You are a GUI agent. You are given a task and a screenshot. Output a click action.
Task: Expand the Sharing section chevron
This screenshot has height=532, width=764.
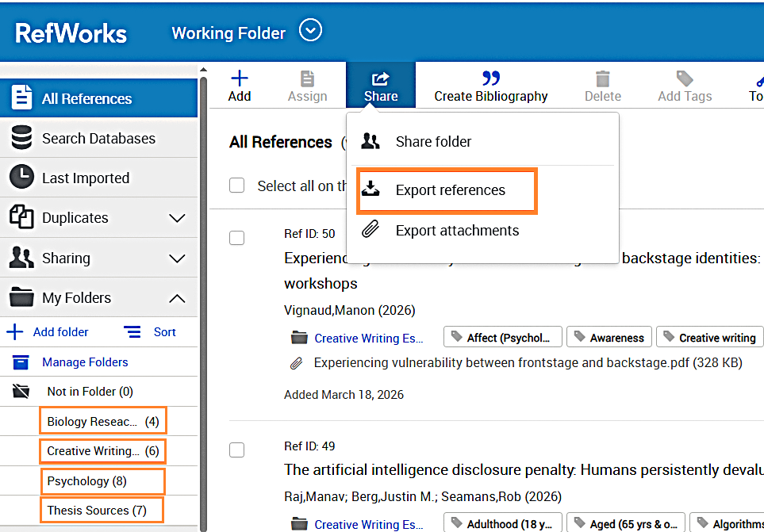click(x=178, y=258)
